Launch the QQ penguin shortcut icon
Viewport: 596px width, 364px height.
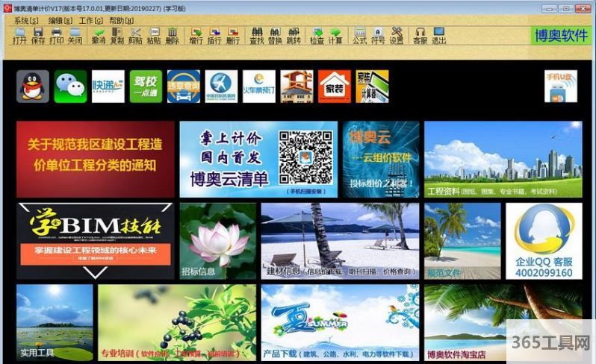(x=33, y=87)
